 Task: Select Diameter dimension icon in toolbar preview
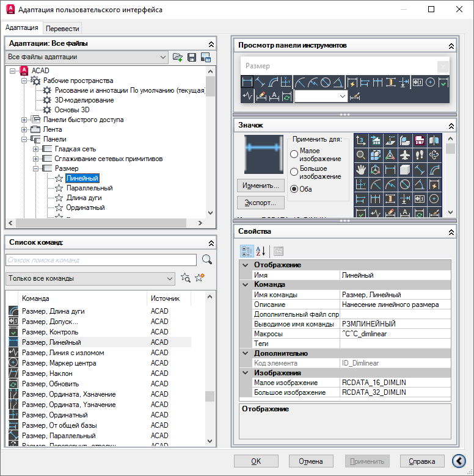click(x=326, y=82)
